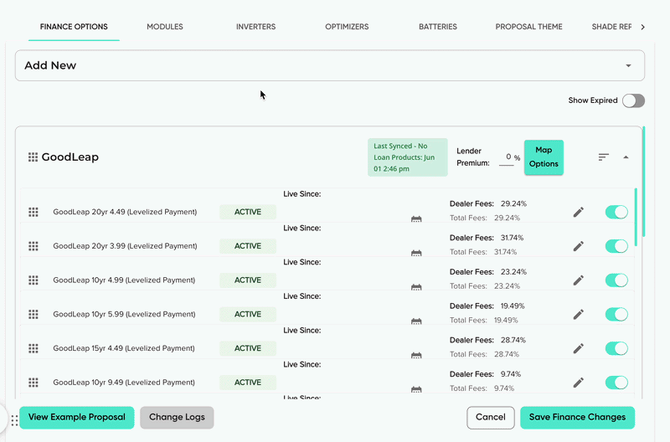
Task: Disable GoodLeap 20yr 3.99 loan toggle
Action: pos(617,246)
